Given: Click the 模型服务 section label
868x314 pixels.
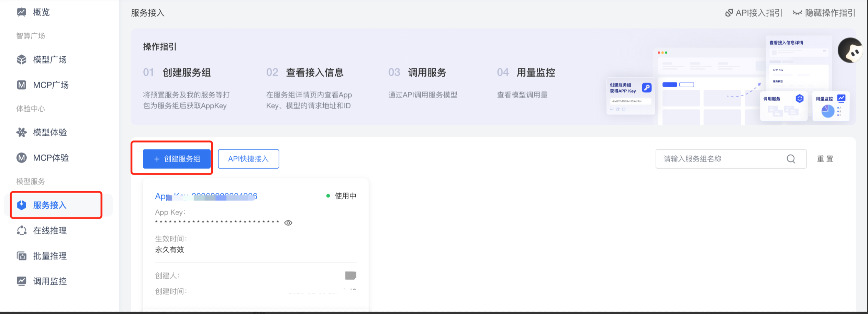Looking at the screenshot, I should click(31, 181).
